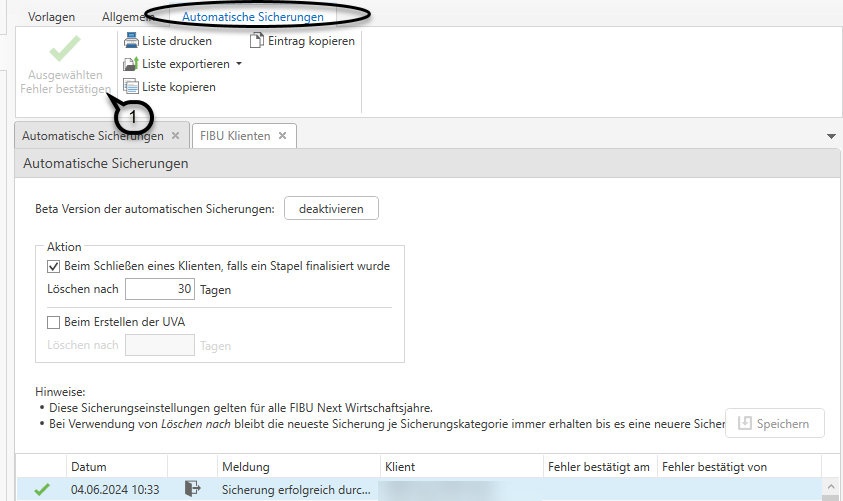
Task: Open the Allgemein ribbon tab
Action: (x=127, y=17)
